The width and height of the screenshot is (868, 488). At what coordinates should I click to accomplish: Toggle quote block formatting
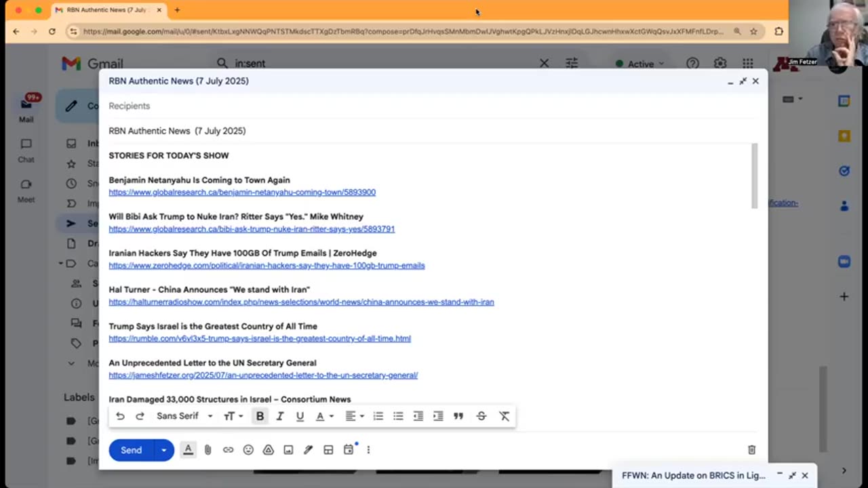458,416
